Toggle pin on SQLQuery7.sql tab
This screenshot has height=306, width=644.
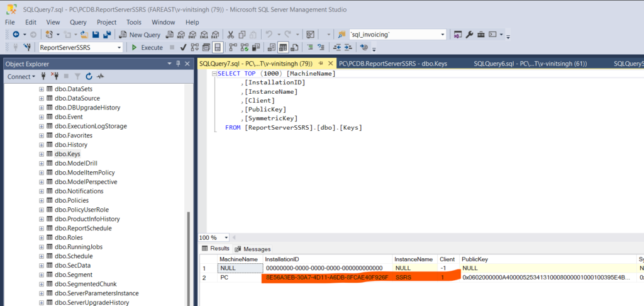(320, 64)
